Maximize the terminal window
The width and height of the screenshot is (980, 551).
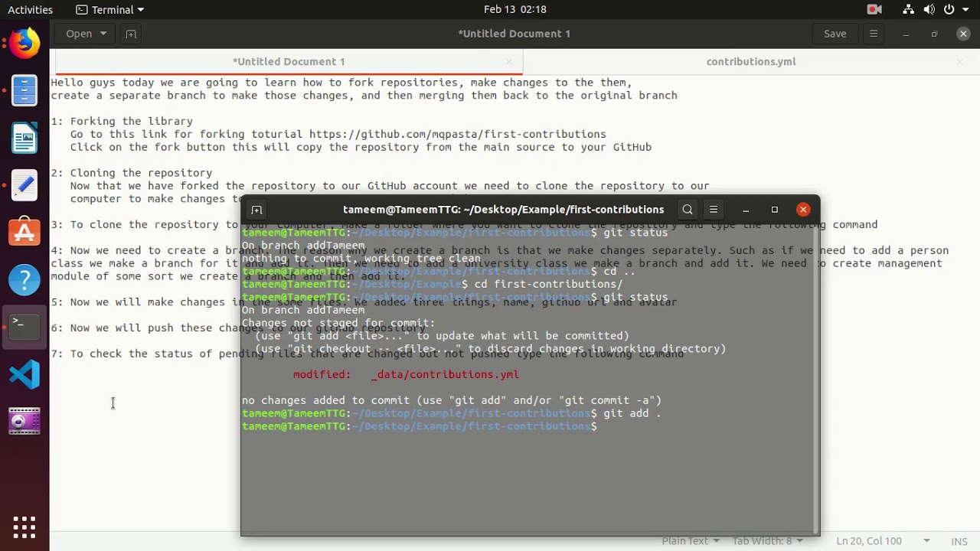pyautogui.click(x=774, y=210)
